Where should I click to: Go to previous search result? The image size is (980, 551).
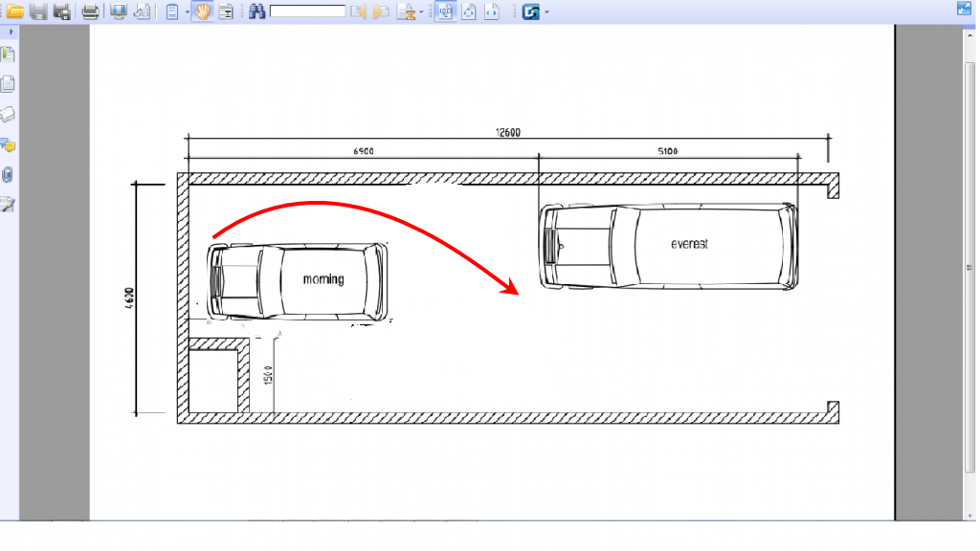(x=358, y=11)
